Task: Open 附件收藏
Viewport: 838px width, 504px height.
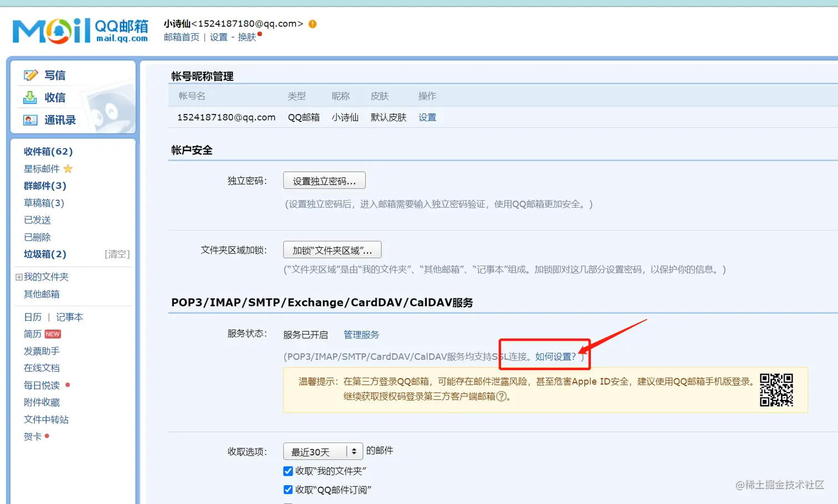Action: click(42, 402)
